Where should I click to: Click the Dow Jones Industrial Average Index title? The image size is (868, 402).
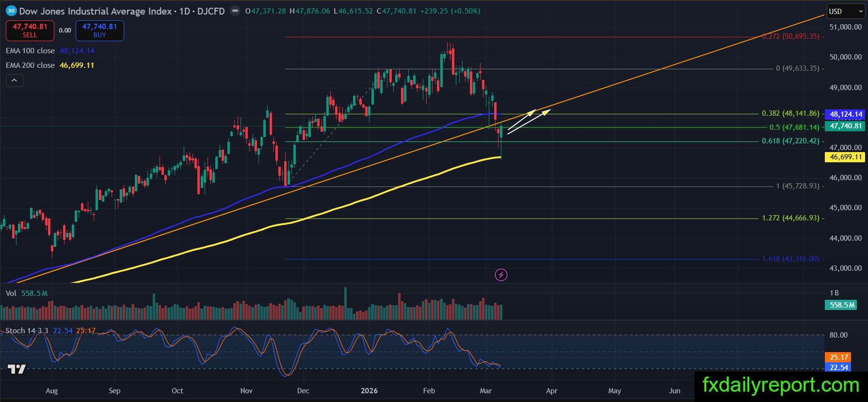click(96, 11)
